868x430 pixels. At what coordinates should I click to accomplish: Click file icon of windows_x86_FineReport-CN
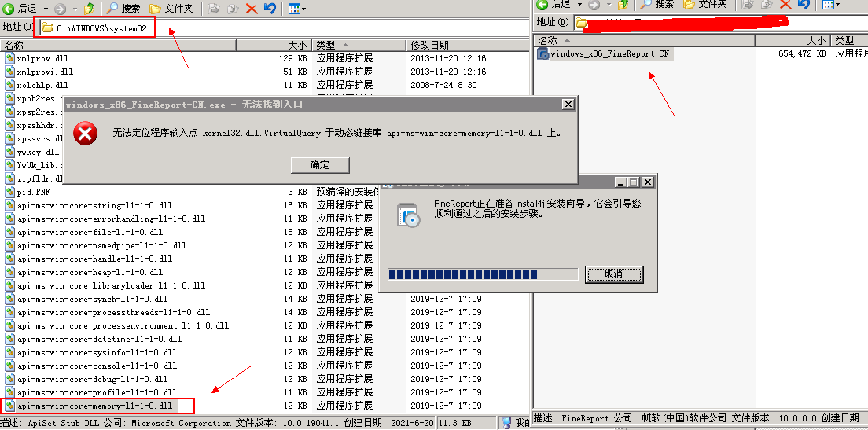click(543, 53)
